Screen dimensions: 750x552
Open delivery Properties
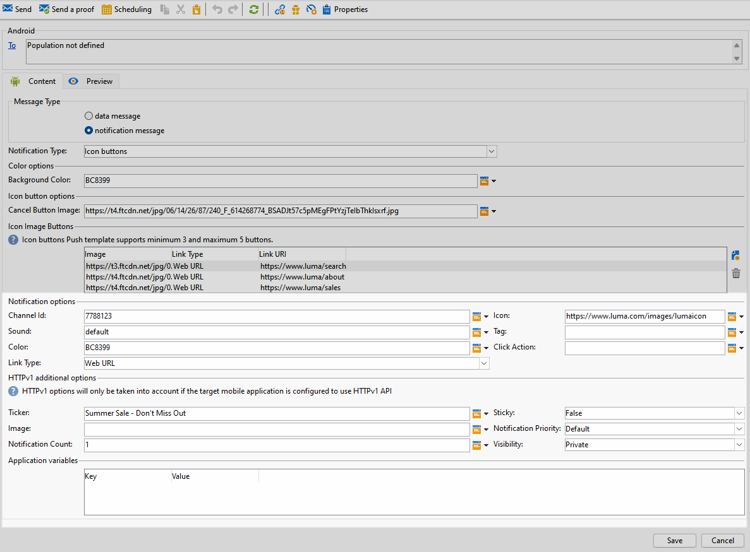(345, 9)
